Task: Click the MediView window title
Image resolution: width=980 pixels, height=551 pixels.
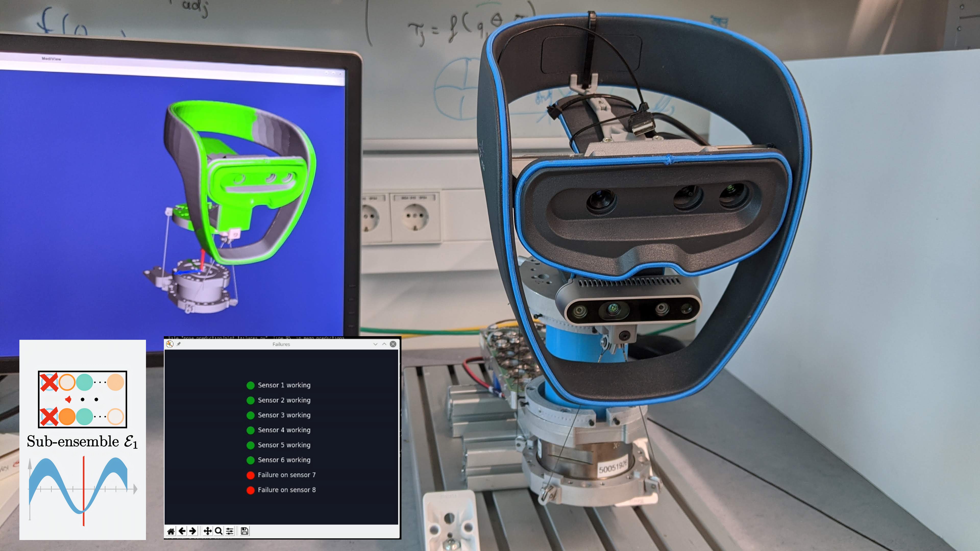Action: (x=51, y=59)
